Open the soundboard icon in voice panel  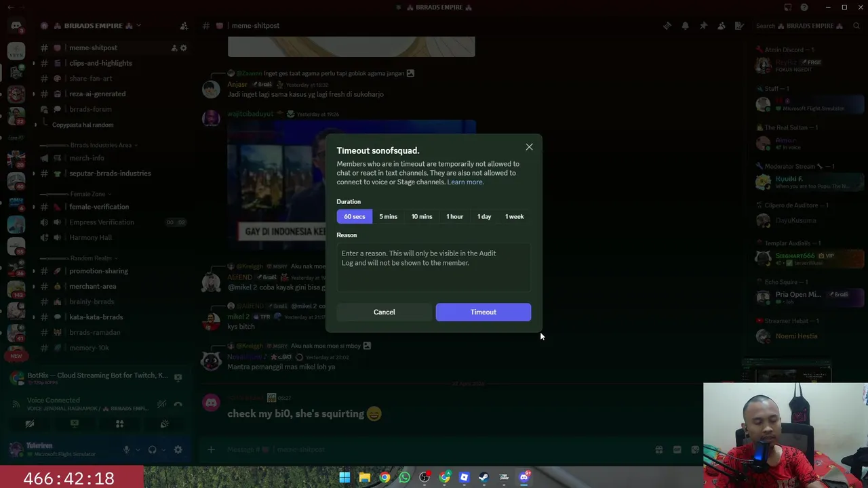pos(164,424)
